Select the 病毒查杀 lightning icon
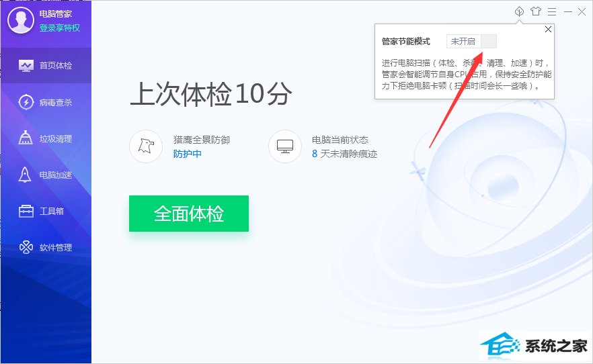The image size is (593, 364). 26,102
